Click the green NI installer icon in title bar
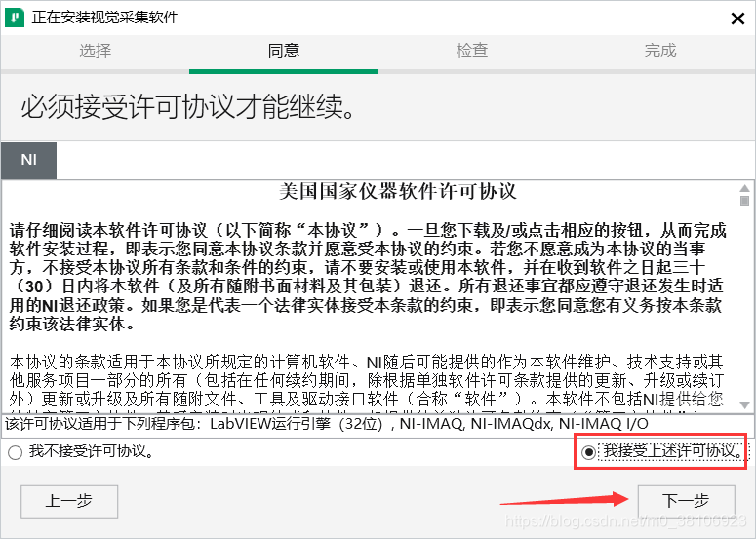Image resolution: width=756 pixels, height=539 pixels. pyautogui.click(x=15, y=18)
